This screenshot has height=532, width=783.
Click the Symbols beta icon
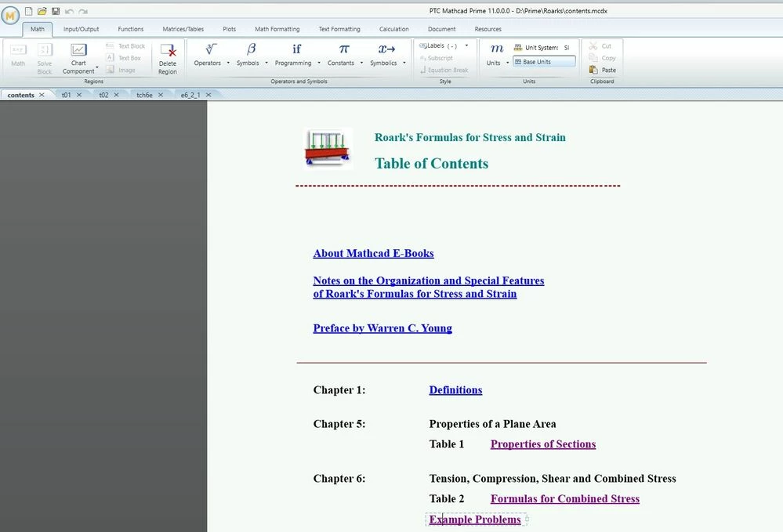[x=251, y=49]
